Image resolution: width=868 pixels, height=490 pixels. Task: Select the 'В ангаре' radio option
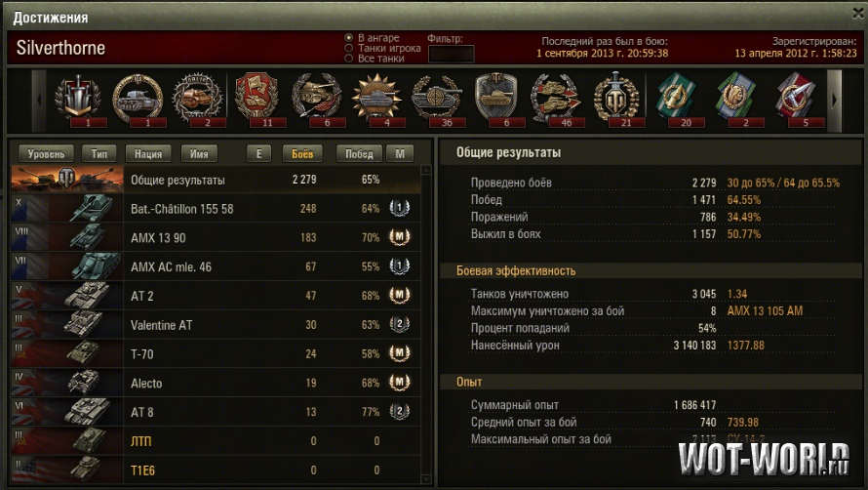tap(349, 38)
